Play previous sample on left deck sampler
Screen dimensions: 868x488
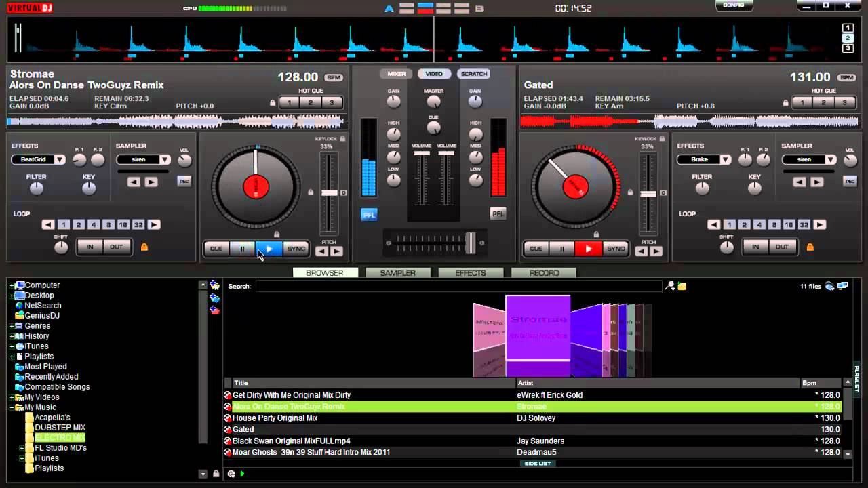point(134,182)
